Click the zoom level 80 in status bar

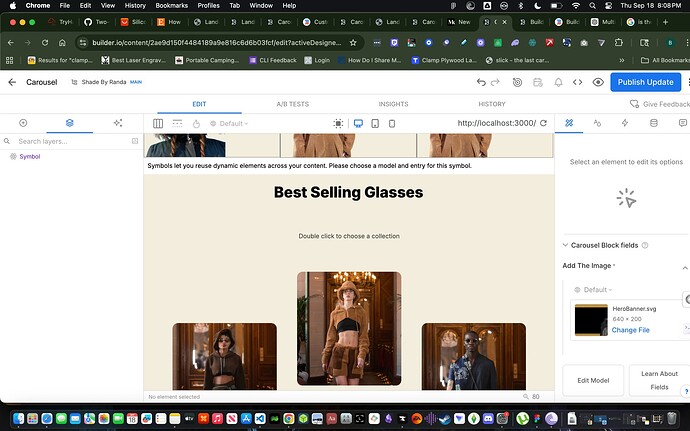pos(536,397)
